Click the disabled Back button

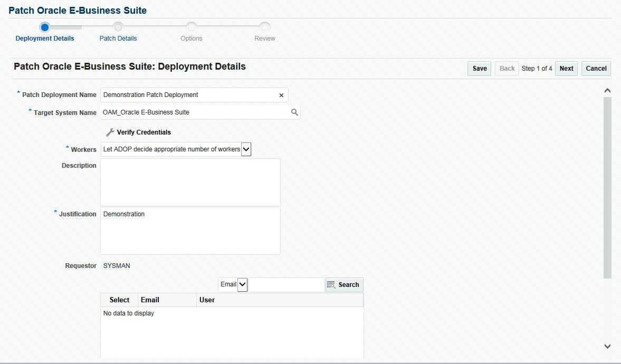click(x=507, y=69)
